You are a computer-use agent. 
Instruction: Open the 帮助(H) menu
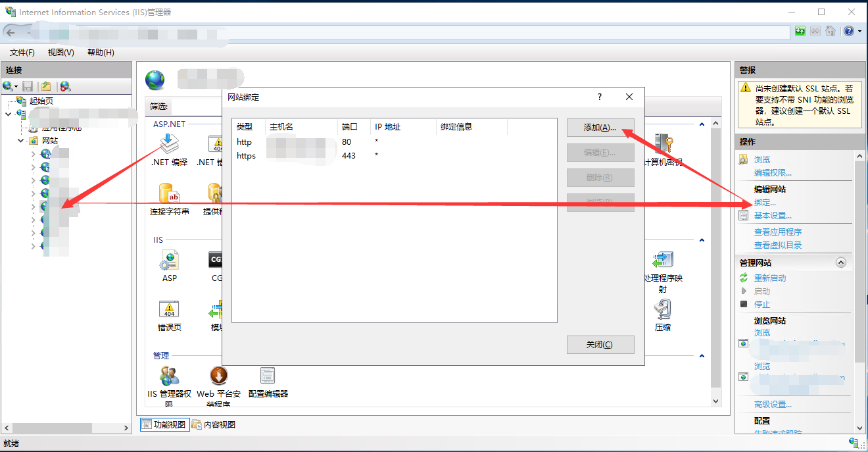pos(101,53)
